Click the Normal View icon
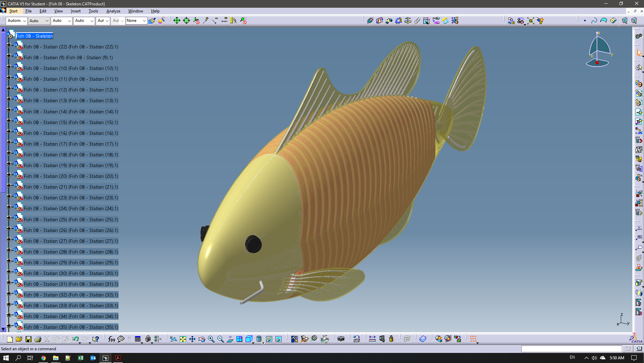 (x=230, y=339)
